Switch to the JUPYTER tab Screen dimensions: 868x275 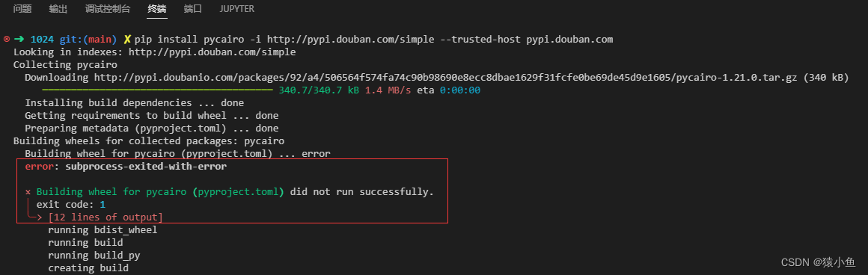click(x=237, y=9)
